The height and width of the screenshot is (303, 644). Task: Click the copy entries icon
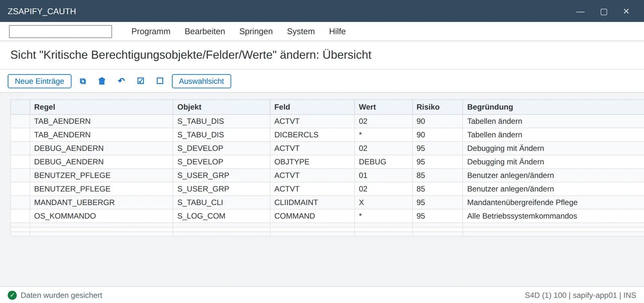coord(83,81)
